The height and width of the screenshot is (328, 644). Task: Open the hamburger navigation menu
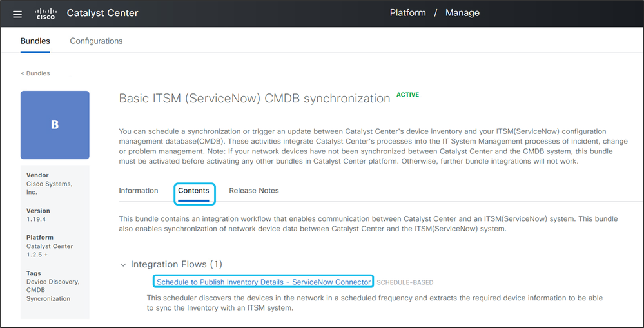point(17,14)
